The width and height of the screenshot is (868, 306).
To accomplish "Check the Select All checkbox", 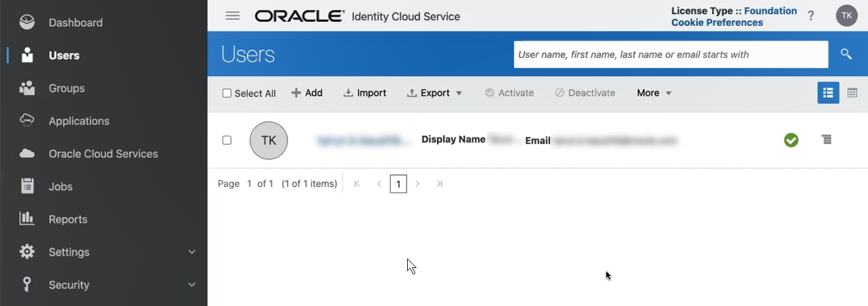I will pyautogui.click(x=227, y=93).
